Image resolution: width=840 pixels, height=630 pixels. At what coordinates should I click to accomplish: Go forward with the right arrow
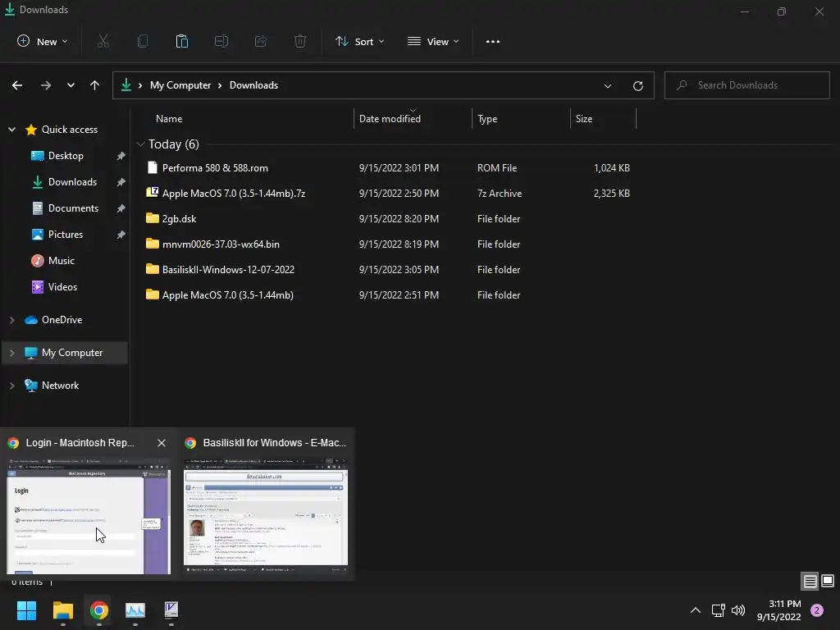[46, 85]
